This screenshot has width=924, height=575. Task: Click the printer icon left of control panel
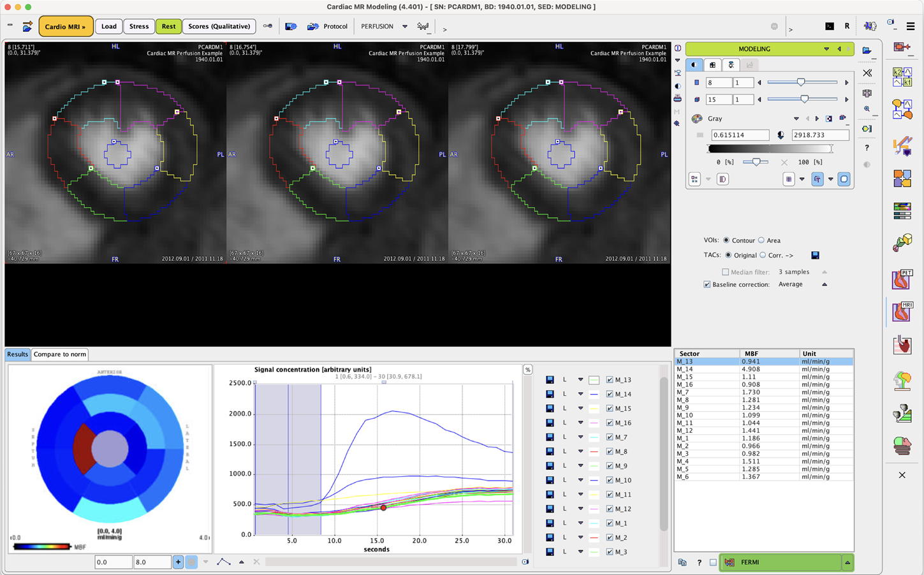677,99
